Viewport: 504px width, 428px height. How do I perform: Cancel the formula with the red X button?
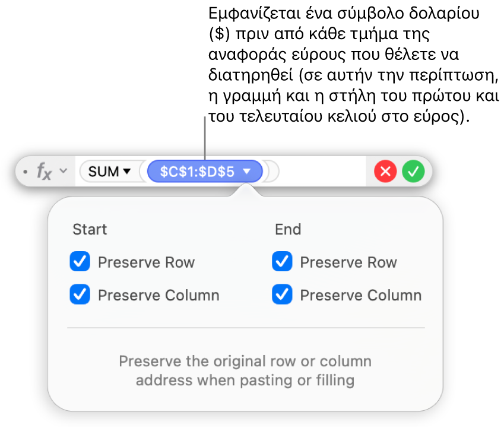click(385, 172)
